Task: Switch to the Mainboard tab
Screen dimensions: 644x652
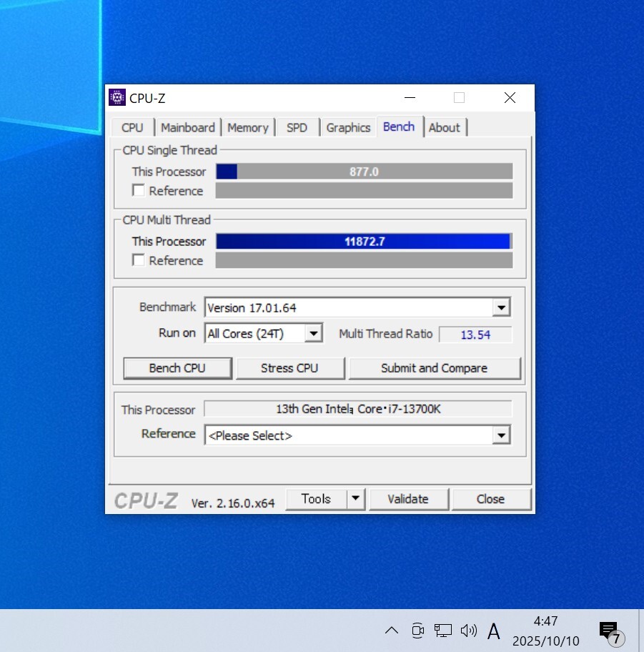Action: click(x=187, y=127)
